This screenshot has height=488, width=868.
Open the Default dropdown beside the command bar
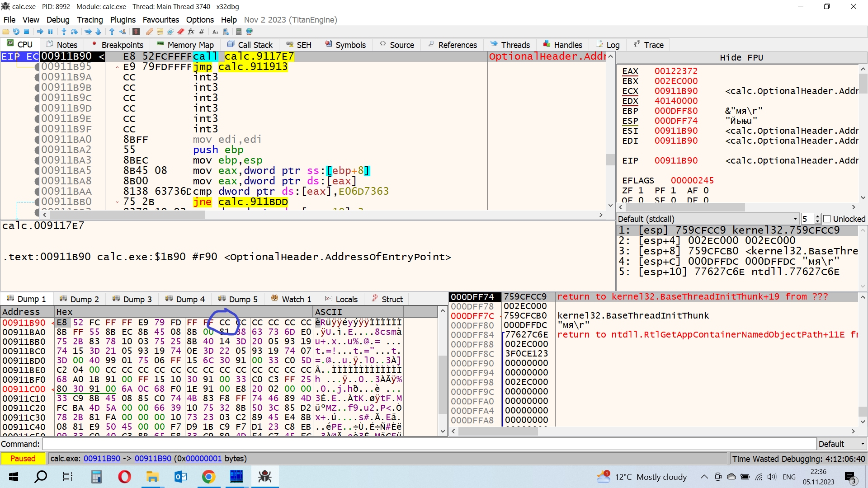pyautogui.click(x=841, y=444)
